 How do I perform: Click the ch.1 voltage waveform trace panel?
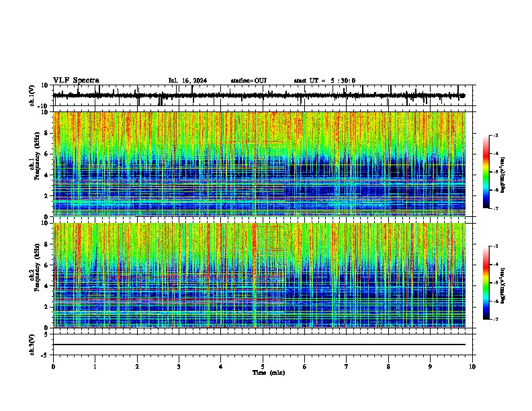[263, 95]
